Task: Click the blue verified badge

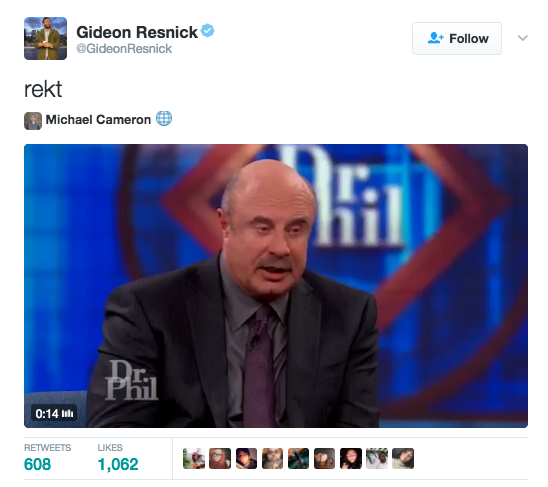Action: coord(208,31)
